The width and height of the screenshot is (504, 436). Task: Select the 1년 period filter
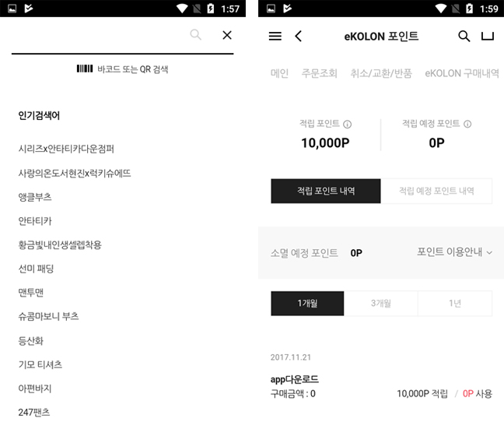[455, 304]
